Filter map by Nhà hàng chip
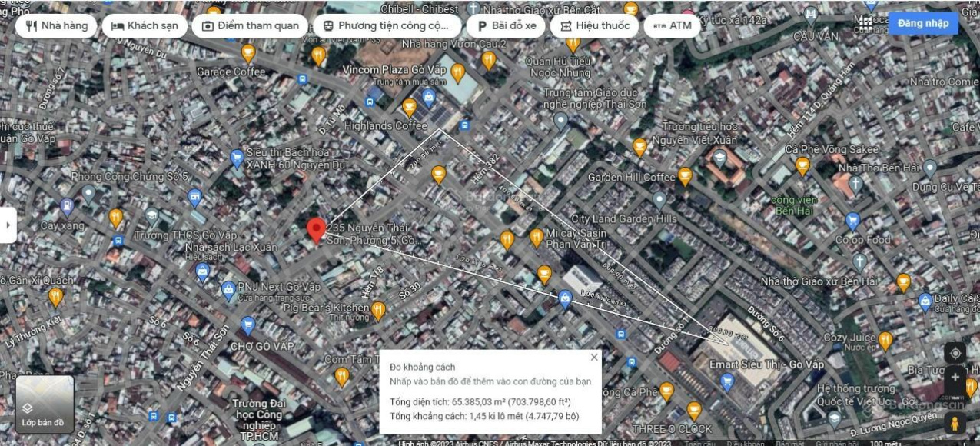980x446 pixels. click(56, 26)
